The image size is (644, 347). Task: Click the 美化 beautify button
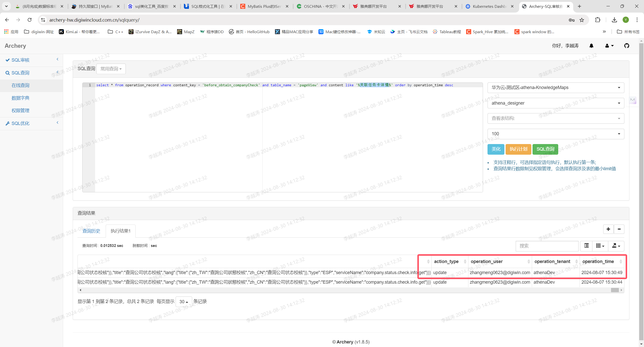point(496,149)
